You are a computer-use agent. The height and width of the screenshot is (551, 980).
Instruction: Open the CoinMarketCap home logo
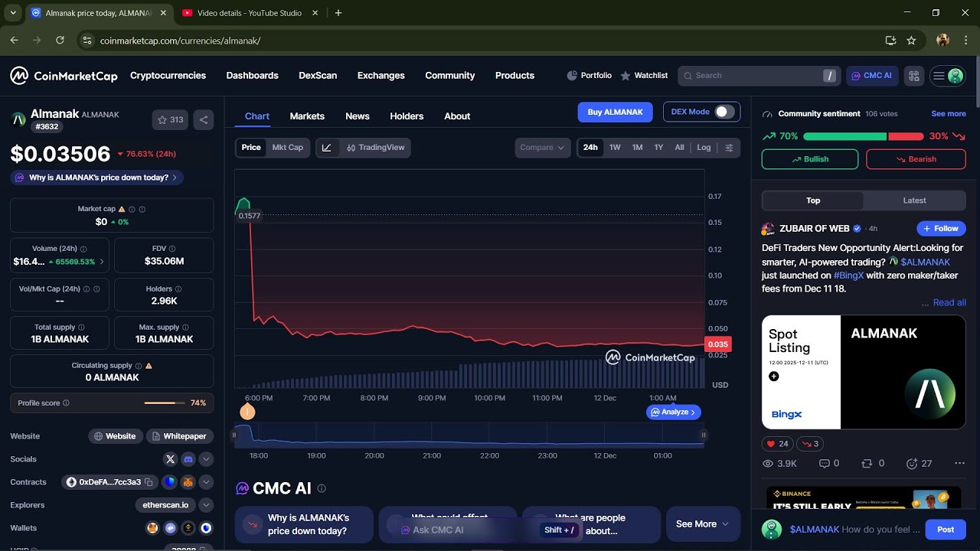(64, 76)
